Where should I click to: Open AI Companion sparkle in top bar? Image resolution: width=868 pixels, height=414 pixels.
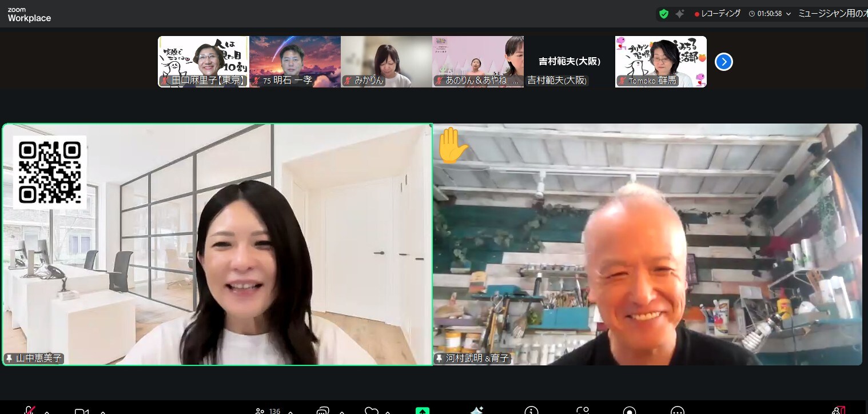coord(680,14)
